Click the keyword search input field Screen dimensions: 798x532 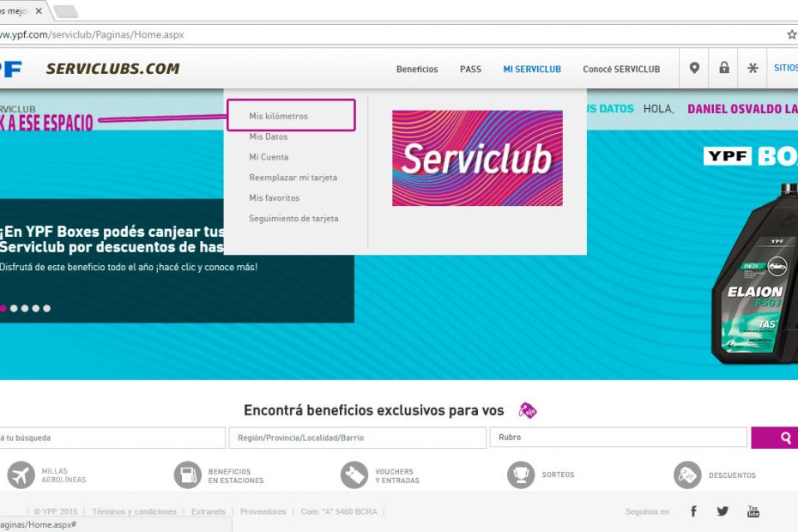(x=112, y=438)
